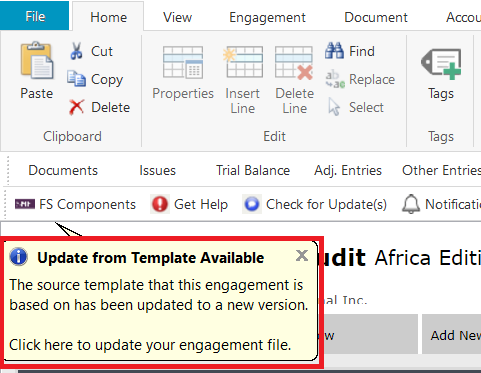Click FS Components toolbar button
Screen dimensions: 481x373
click(x=75, y=204)
